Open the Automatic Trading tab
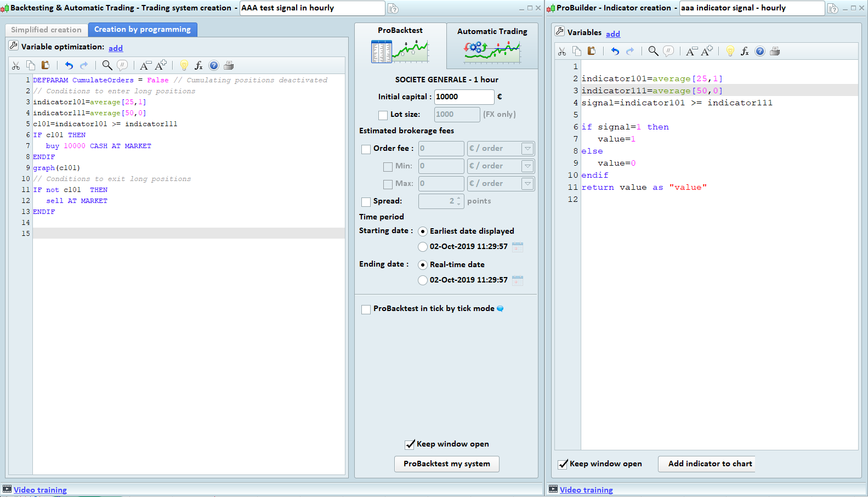868x497 pixels. click(492, 45)
